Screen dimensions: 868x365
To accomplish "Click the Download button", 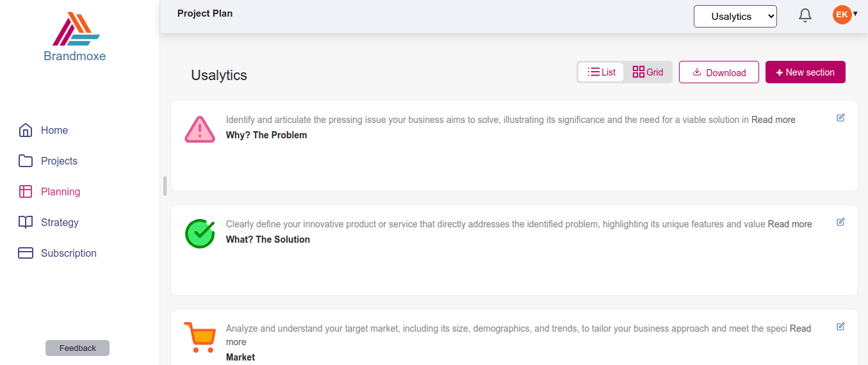I will 719,72.
